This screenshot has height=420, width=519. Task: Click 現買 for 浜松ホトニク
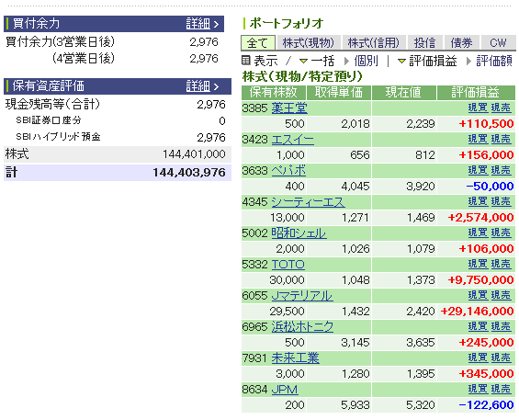478,326
